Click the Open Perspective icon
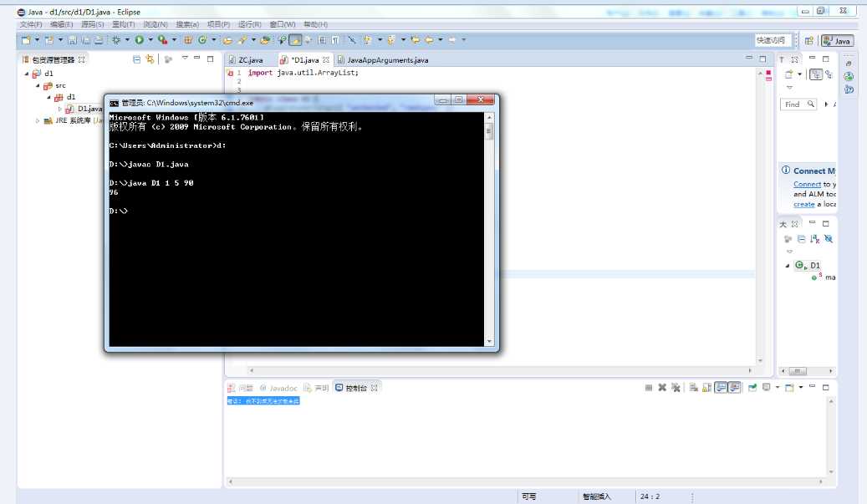 click(x=809, y=41)
